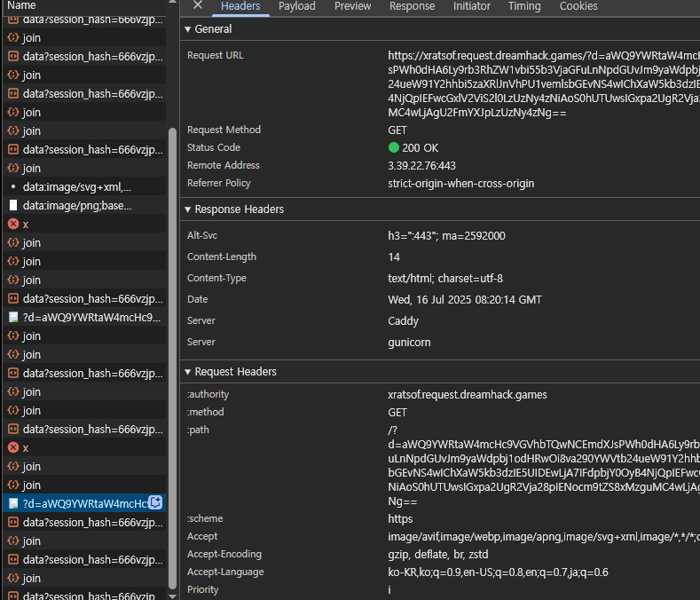Select the non-highlighted ?d=aWQ9YWRtaW4mcHc9 request
This screenshot has width=700, height=600.
pos(84,318)
